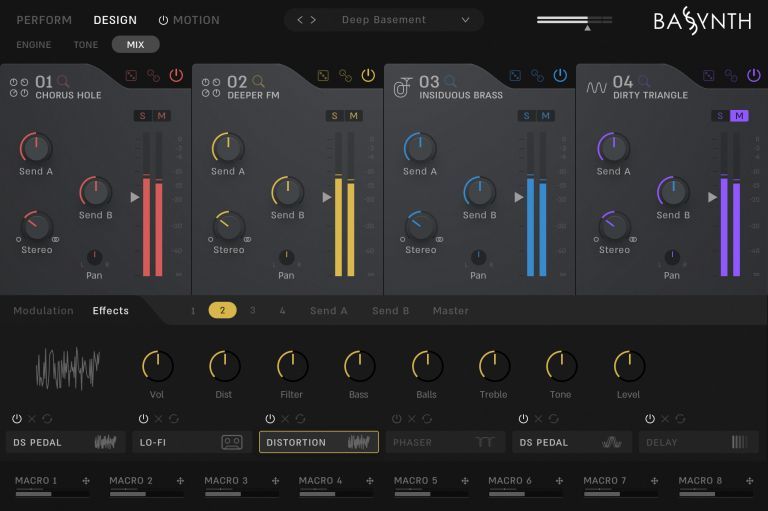
Task: Adjust the master volume slider at top
Action: point(574,20)
